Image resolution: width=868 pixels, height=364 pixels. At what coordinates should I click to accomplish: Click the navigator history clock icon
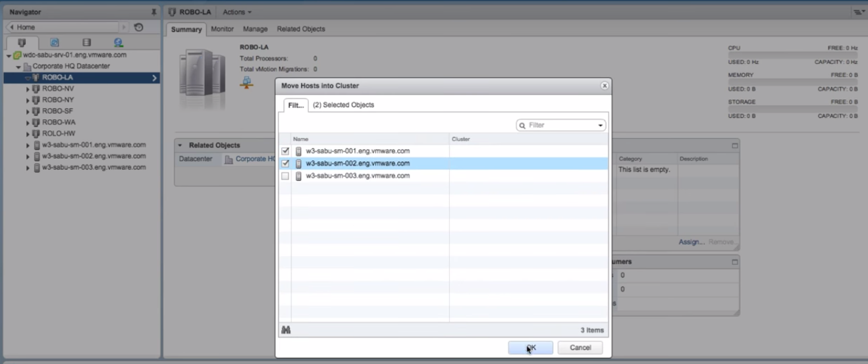coord(138,27)
